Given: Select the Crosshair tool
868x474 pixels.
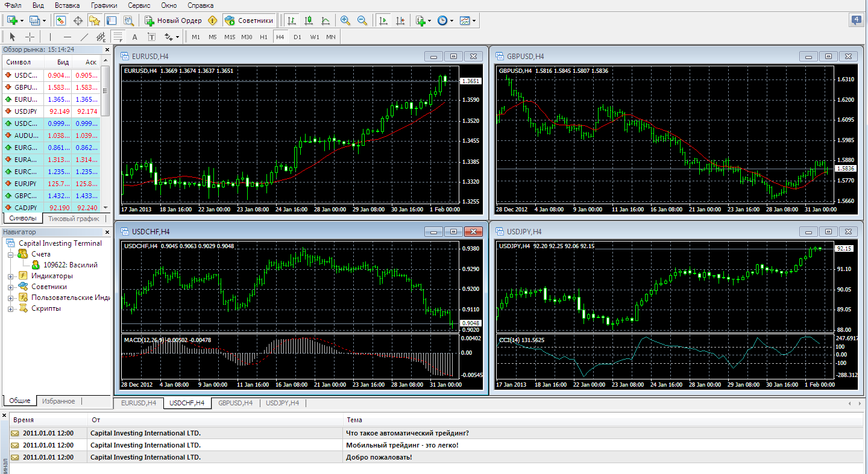Looking at the screenshot, I should [x=30, y=37].
